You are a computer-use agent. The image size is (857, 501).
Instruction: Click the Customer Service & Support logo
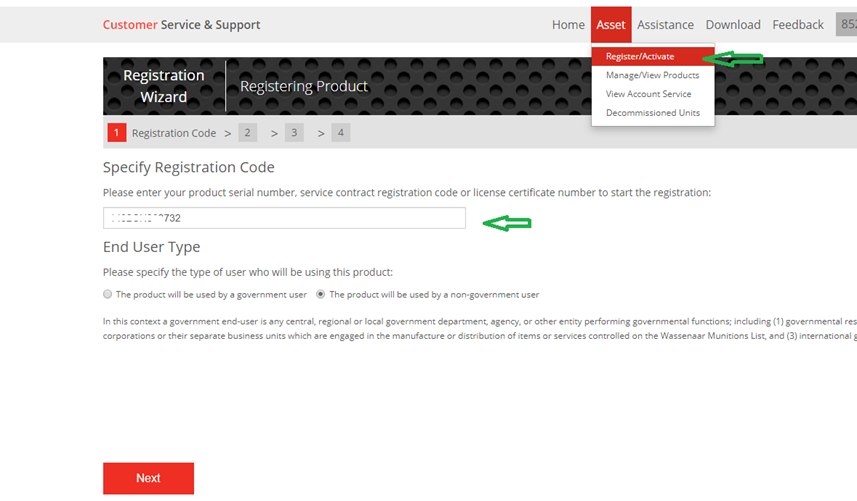pyautogui.click(x=181, y=25)
